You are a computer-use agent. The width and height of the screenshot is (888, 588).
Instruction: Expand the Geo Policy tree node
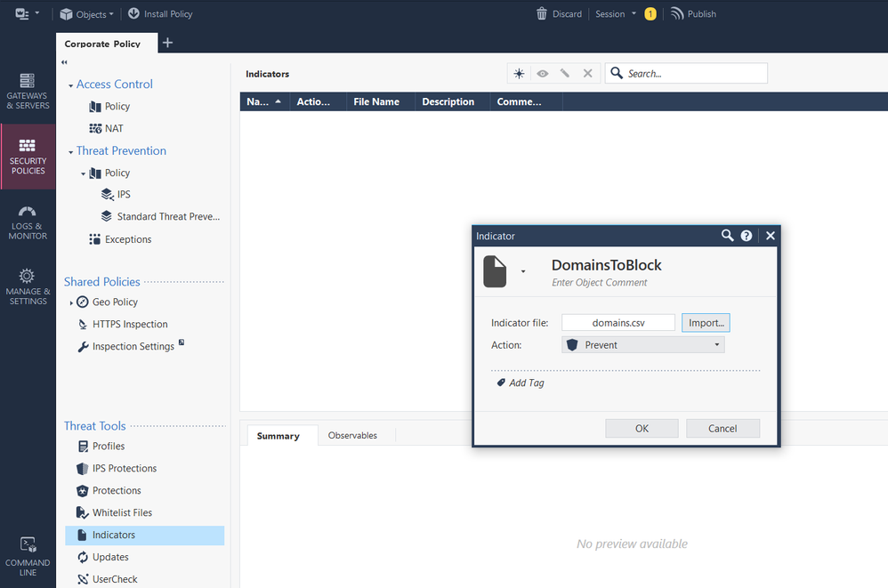(71, 303)
